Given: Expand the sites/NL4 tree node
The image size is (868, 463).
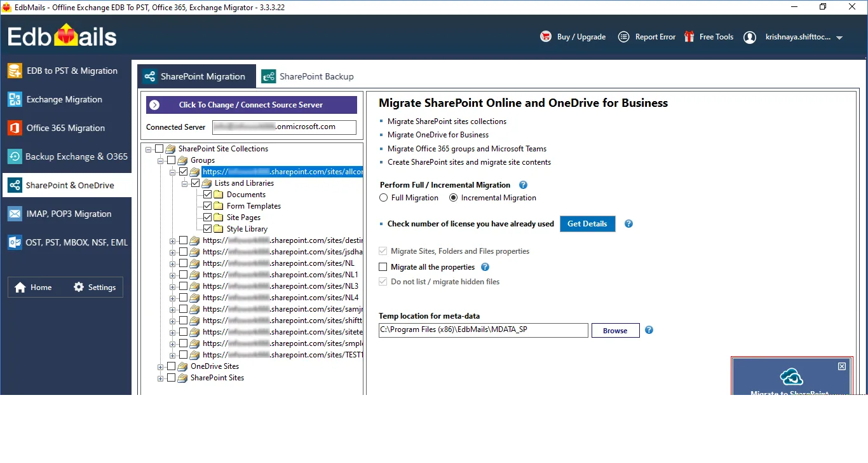Looking at the screenshot, I should point(173,298).
